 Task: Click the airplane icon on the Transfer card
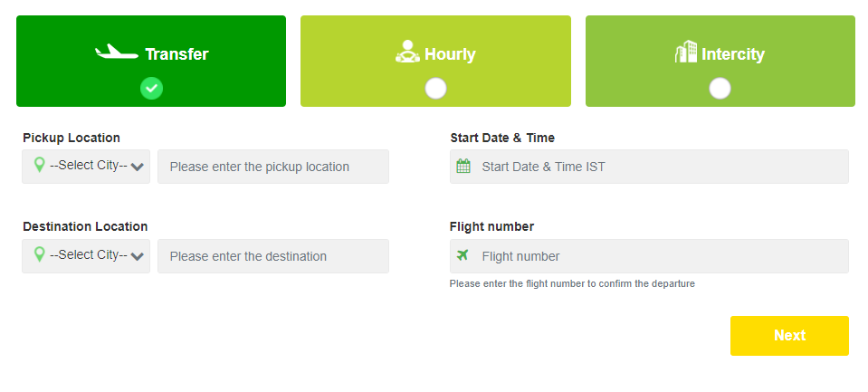(x=116, y=52)
